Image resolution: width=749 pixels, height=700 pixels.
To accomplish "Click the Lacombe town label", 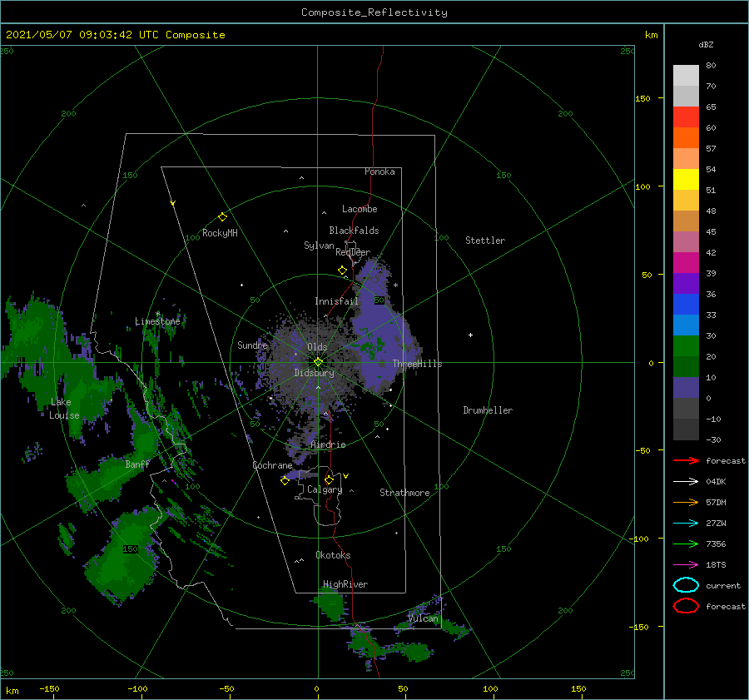I will pos(360,209).
